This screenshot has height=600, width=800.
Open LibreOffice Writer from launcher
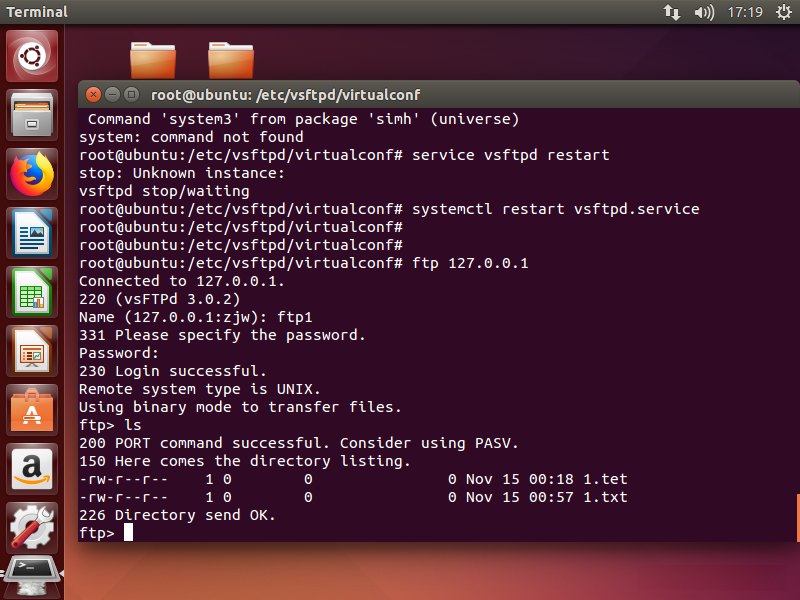[x=32, y=233]
